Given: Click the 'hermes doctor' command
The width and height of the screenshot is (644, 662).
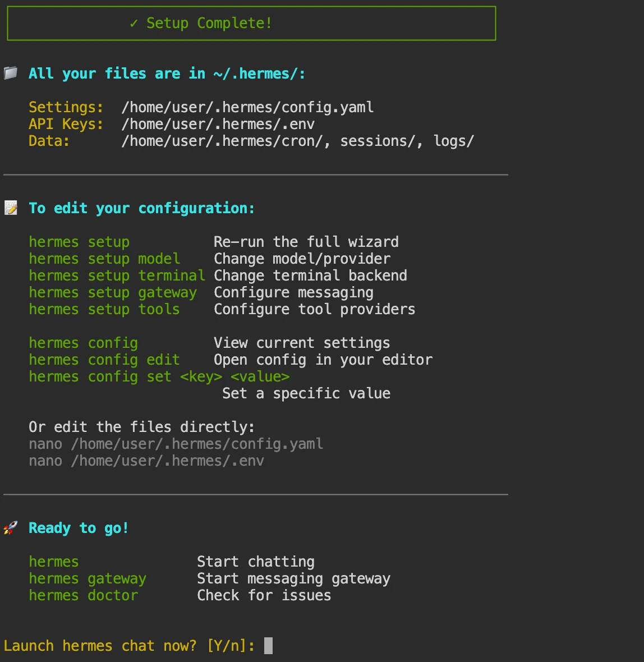Looking at the screenshot, I should pyautogui.click(x=83, y=595).
